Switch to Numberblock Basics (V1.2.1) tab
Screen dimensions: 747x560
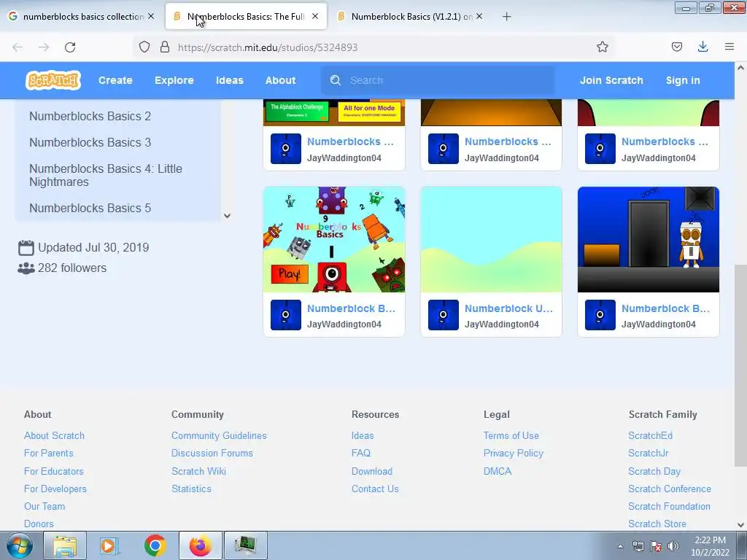tap(412, 16)
